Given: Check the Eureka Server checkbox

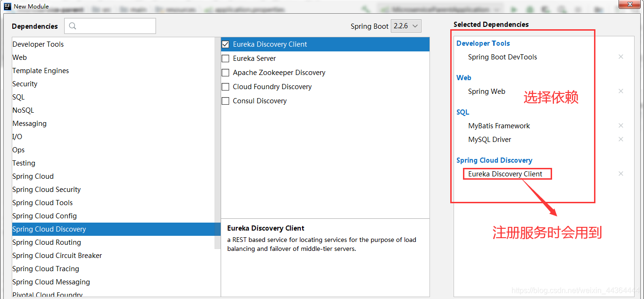Looking at the screenshot, I should point(225,58).
